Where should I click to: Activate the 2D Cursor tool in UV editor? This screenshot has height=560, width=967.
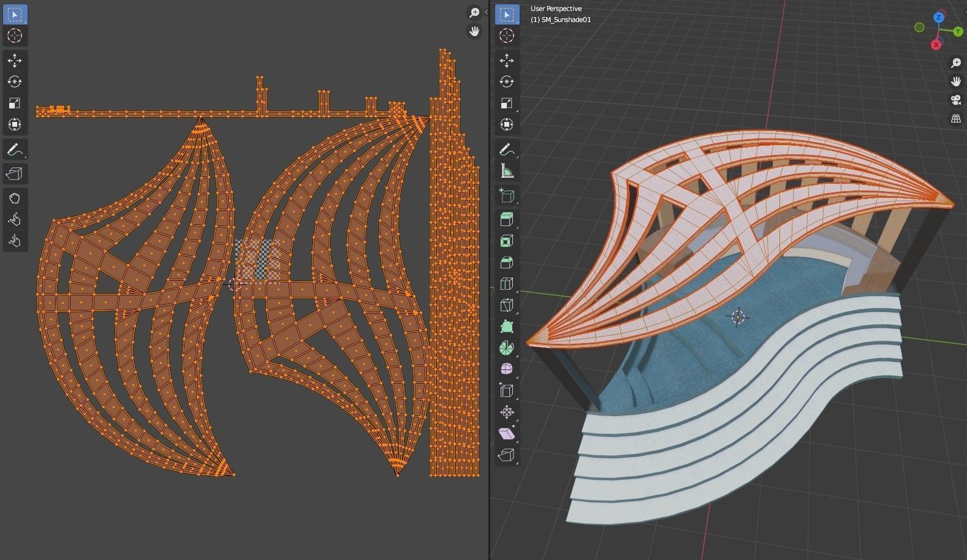pos(15,36)
